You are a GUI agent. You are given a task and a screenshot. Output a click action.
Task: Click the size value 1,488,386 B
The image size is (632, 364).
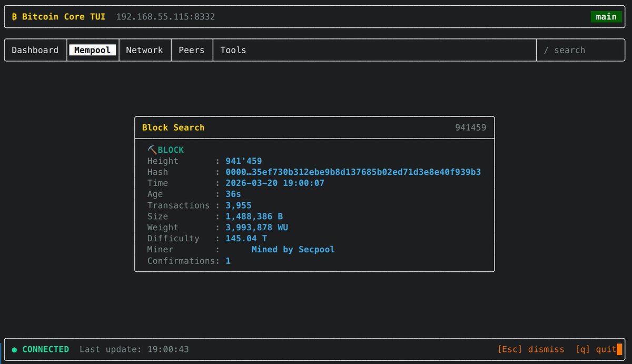[254, 217]
